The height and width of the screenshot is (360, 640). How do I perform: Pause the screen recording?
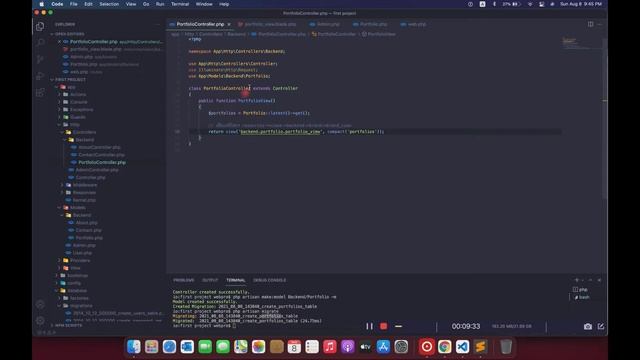369,326
